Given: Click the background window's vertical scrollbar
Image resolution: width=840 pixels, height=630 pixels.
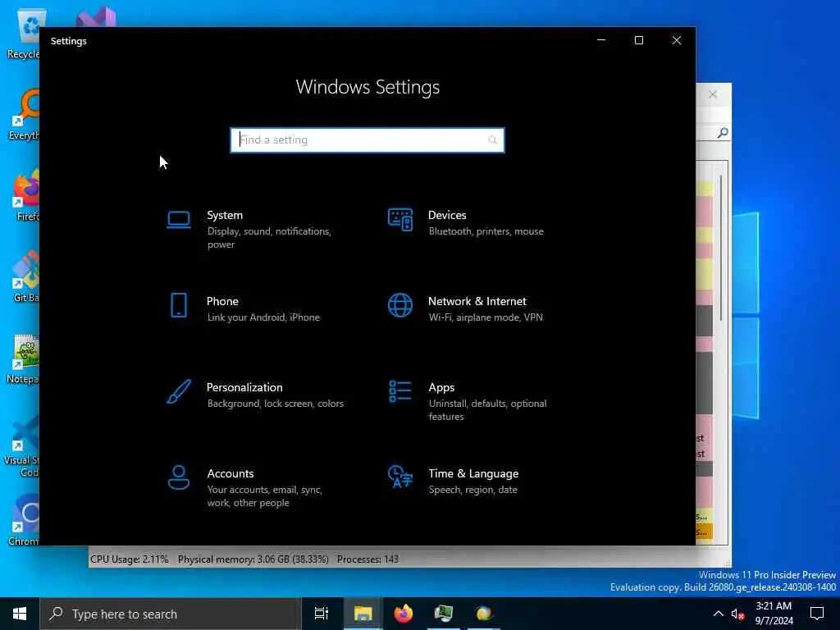Looking at the screenshot, I should [x=720, y=248].
